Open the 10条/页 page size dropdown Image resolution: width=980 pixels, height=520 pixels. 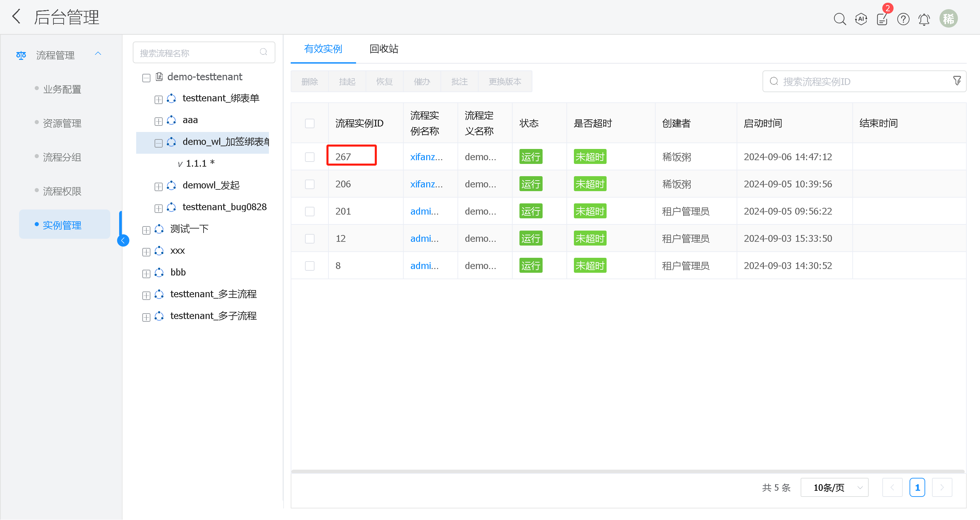(834, 487)
